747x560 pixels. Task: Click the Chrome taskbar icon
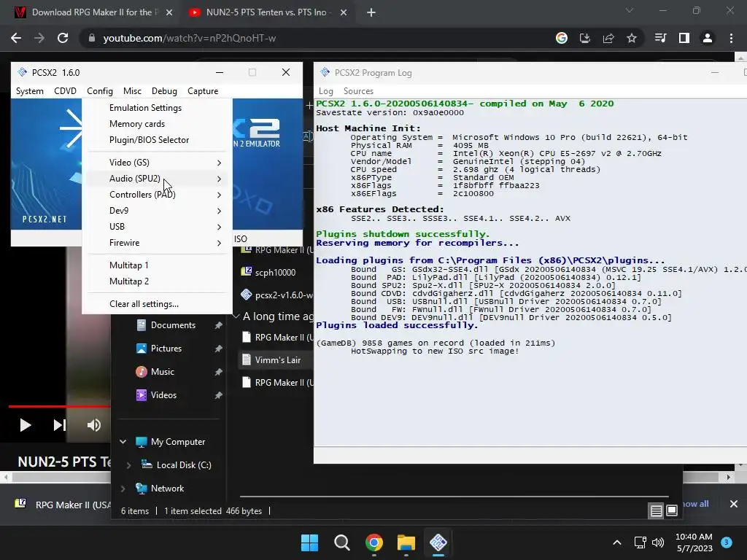pos(374,542)
